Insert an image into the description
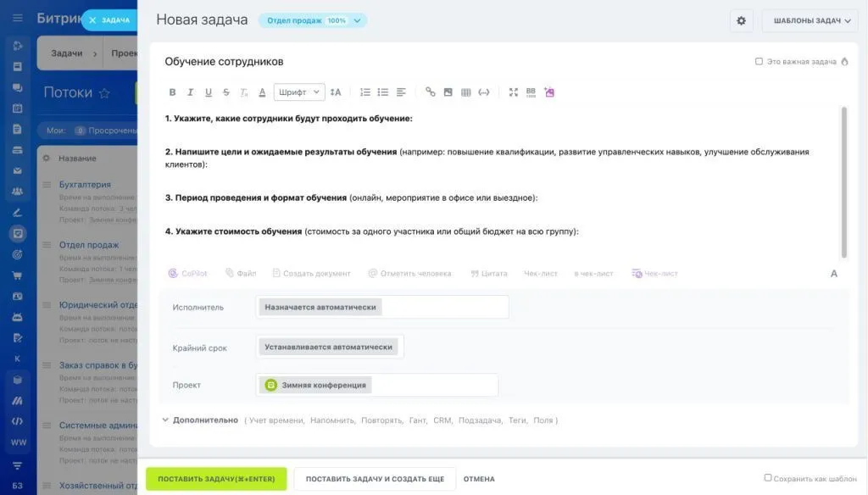Viewport: 868px width, 495px height. [448, 92]
